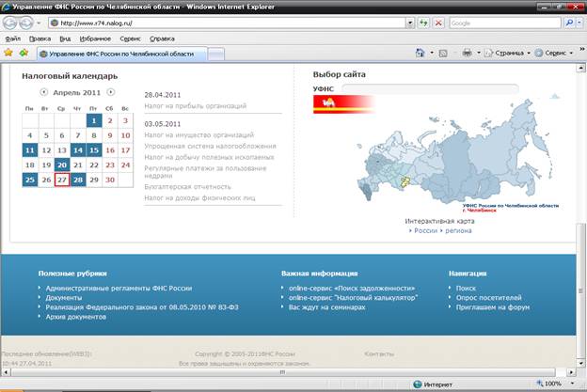Open the Налоговый калькулятор online service link
The height and width of the screenshot is (392, 587).
(353, 297)
